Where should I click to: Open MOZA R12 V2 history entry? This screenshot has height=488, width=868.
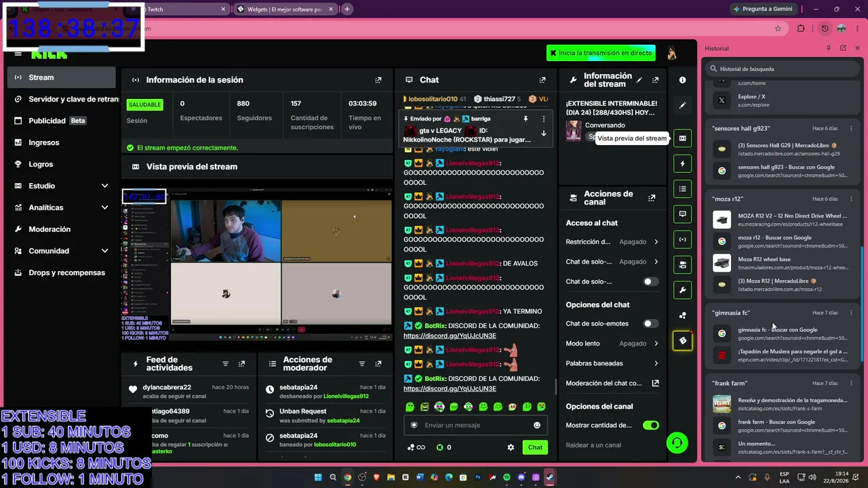tap(783, 220)
